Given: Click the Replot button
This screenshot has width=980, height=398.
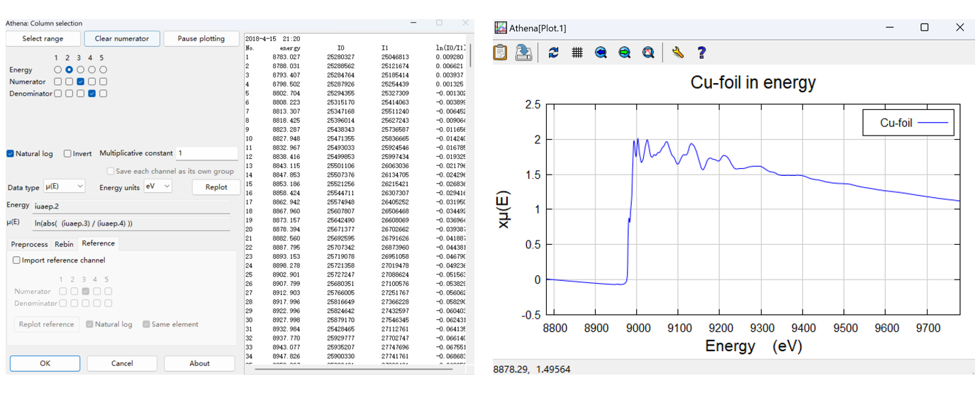Looking at the screenshot, I should (x=216, y=187).
